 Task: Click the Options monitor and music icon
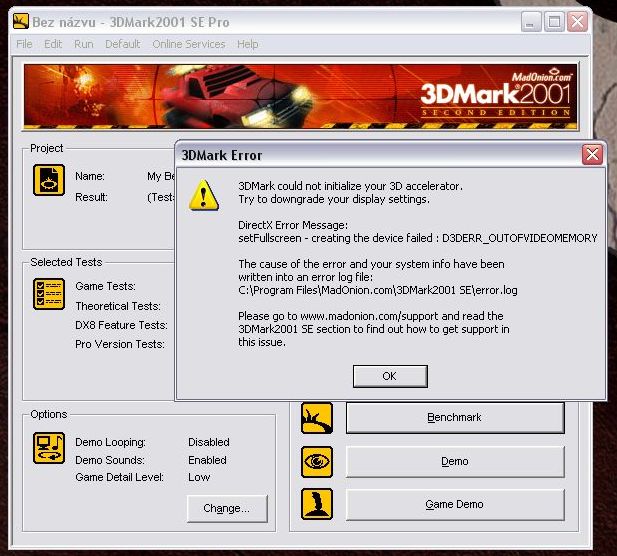pyautogui.click(x=49, y=448)
